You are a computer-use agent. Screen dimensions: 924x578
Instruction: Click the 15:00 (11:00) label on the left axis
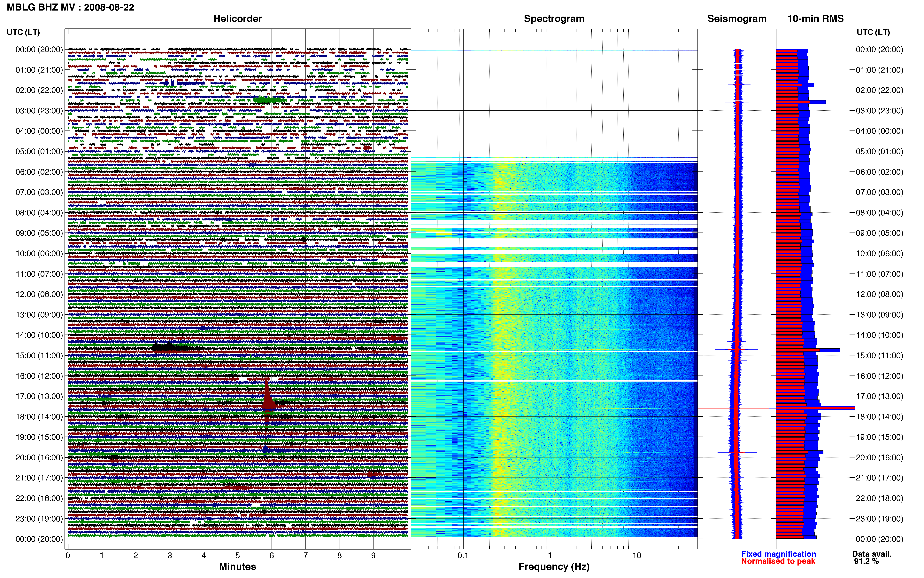tap(39, 355)
